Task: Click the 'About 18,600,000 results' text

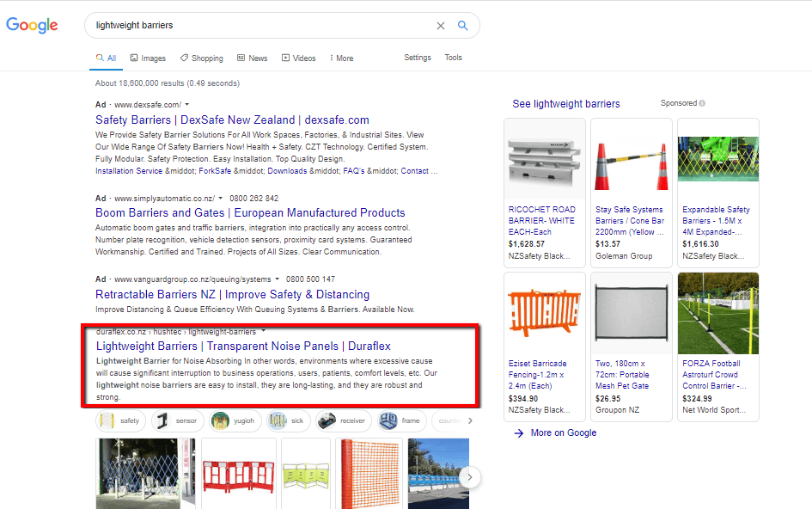Action: [168, 83]
